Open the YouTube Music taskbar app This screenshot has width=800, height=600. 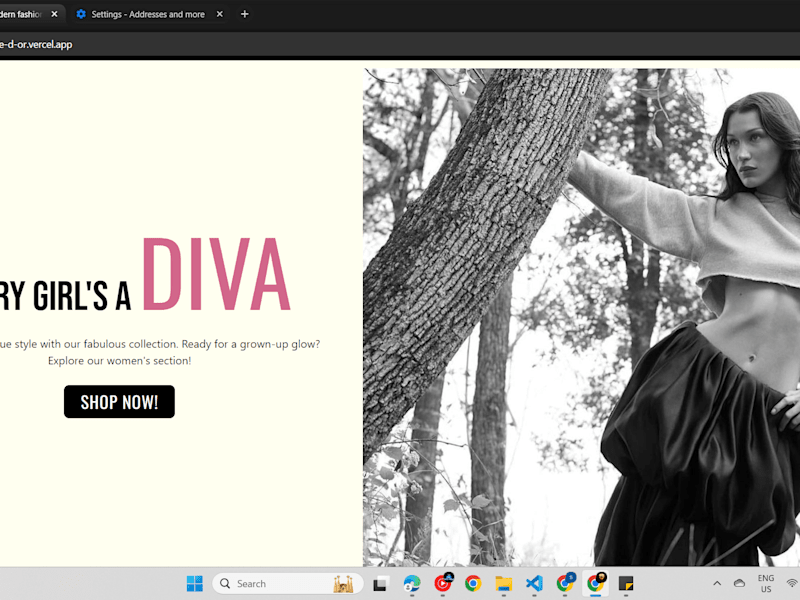pos(443,583)
